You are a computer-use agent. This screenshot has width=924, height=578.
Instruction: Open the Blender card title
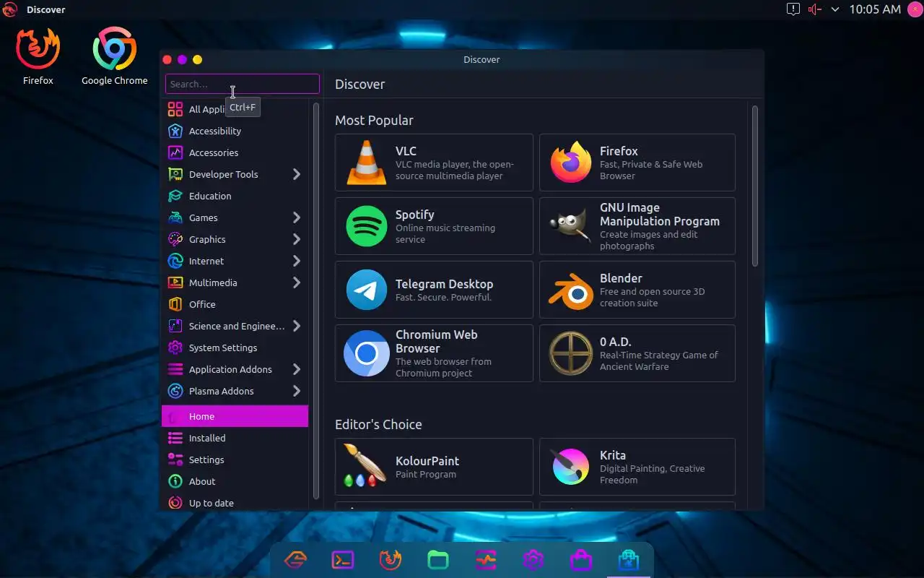coord(621,278)
